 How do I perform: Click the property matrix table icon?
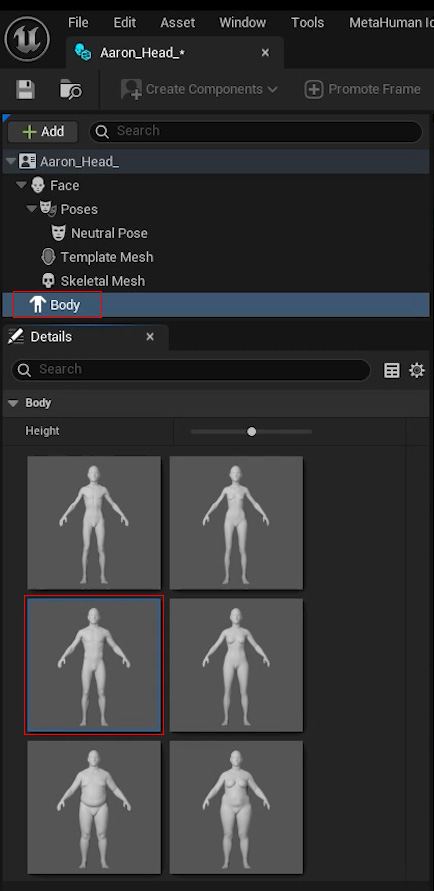392,370
